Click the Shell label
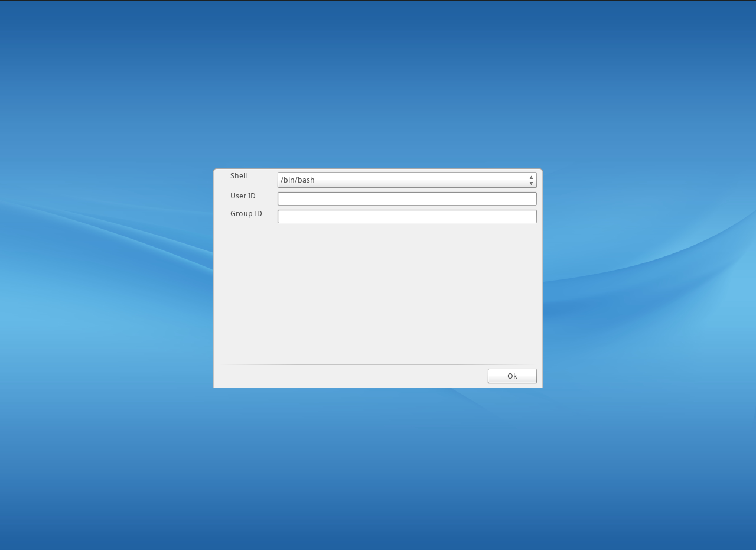 click(x=239, y=175)
